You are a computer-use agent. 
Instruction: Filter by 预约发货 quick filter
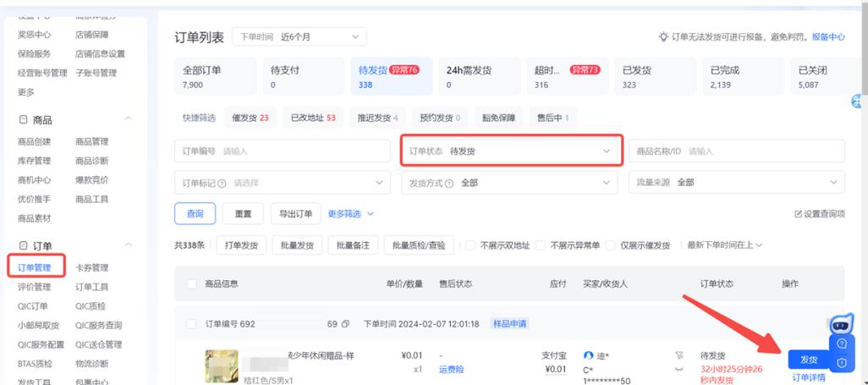click(440, 118)
